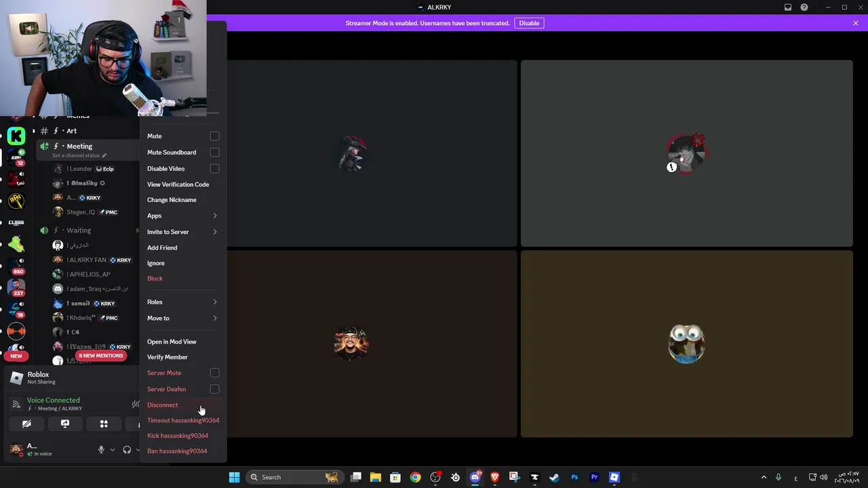Open the Waiting voice channel

tap(79, 230)
